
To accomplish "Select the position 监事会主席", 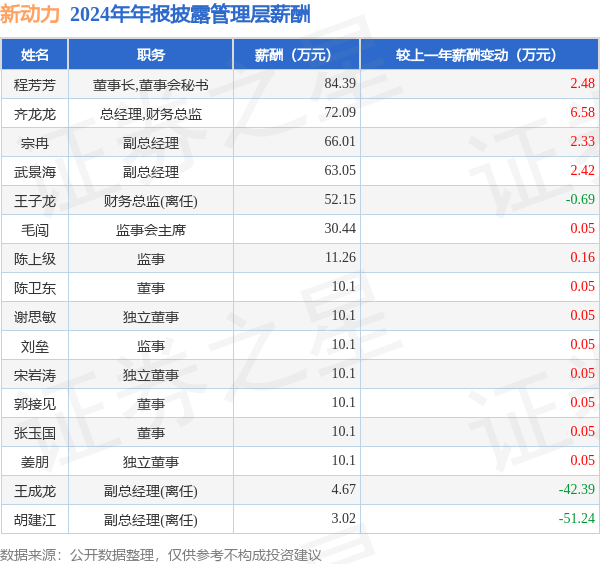I will click(x=151, y=230).
